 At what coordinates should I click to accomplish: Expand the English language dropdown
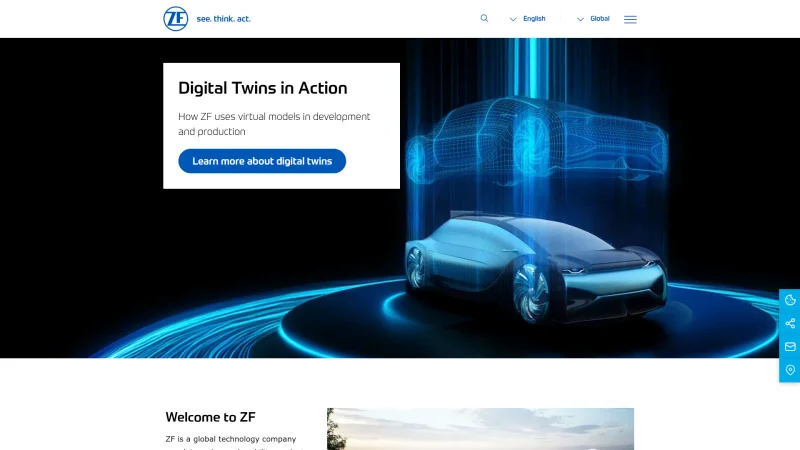(528, 19)
